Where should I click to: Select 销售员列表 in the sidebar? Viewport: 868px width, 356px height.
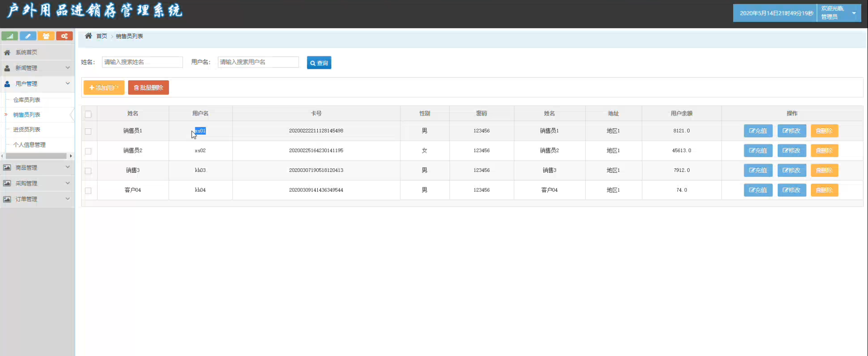27,115
